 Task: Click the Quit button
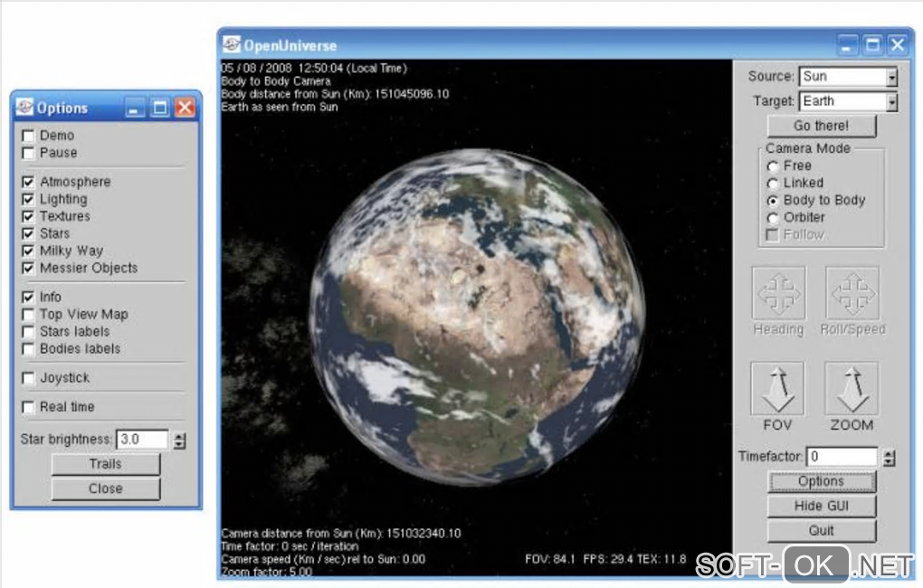[x=821, y=531]
